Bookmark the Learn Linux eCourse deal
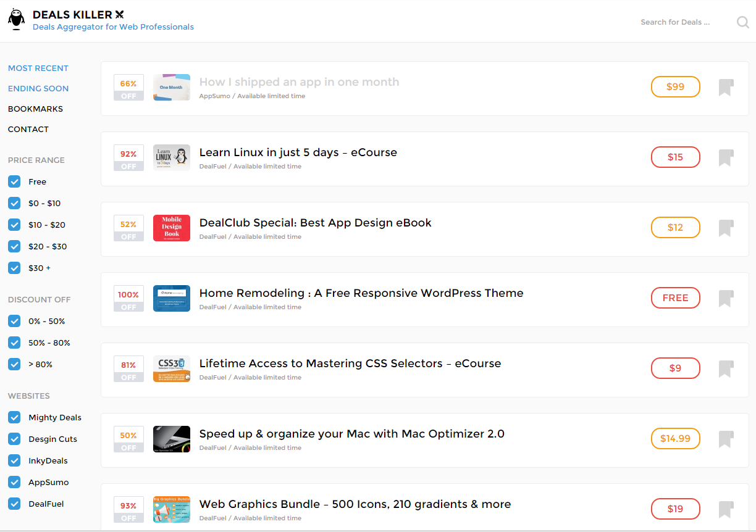 pos(726,157)
